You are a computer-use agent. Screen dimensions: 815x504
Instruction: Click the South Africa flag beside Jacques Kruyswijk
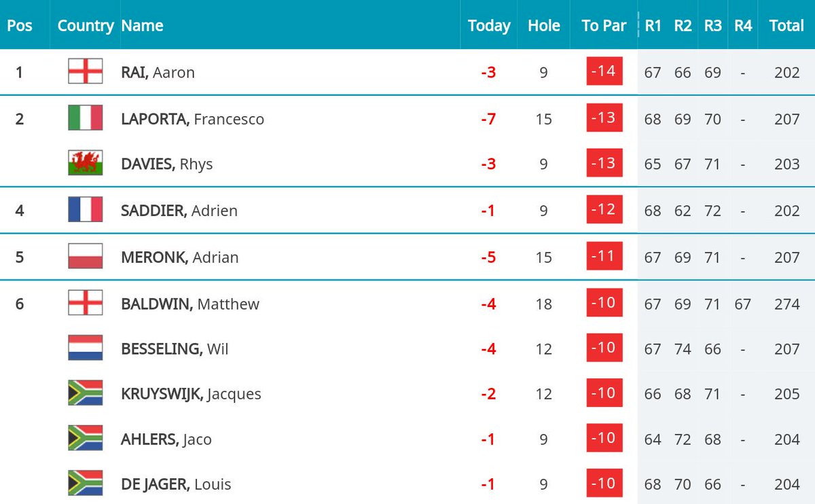(86, 393)
